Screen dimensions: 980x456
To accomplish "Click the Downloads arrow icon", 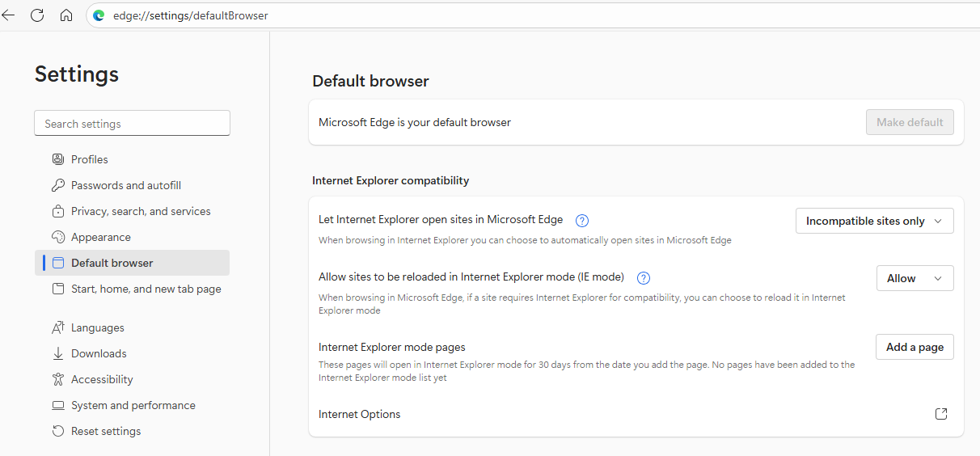I will point(58,353).
